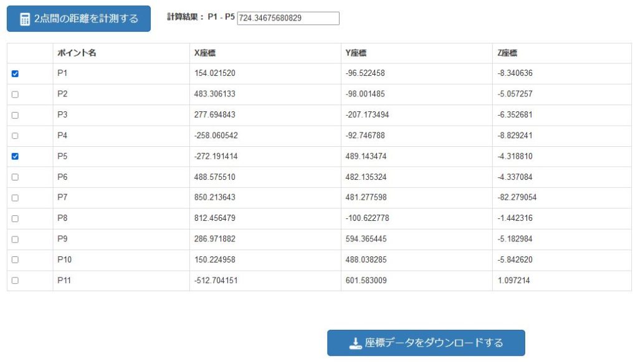Enable the P3 point checkbox
The width and height of the screenshot is (638, 364).
(15, 115)
